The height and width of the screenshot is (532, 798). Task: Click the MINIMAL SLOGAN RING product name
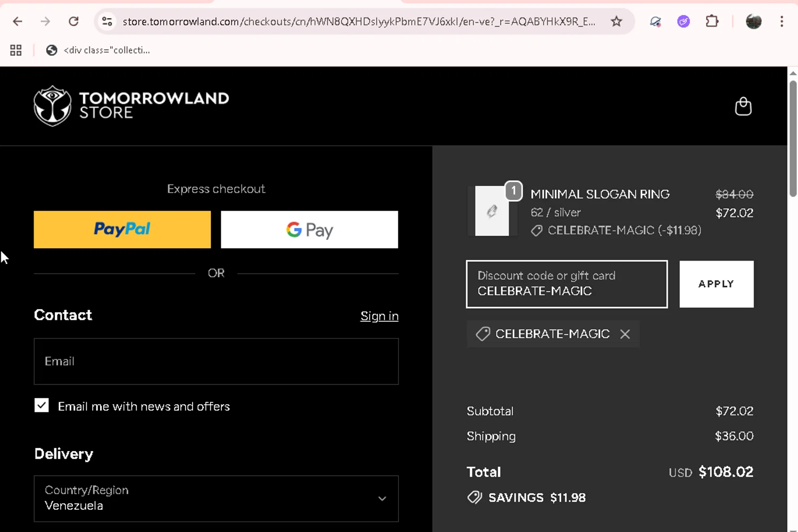click(x=600, y=194)
